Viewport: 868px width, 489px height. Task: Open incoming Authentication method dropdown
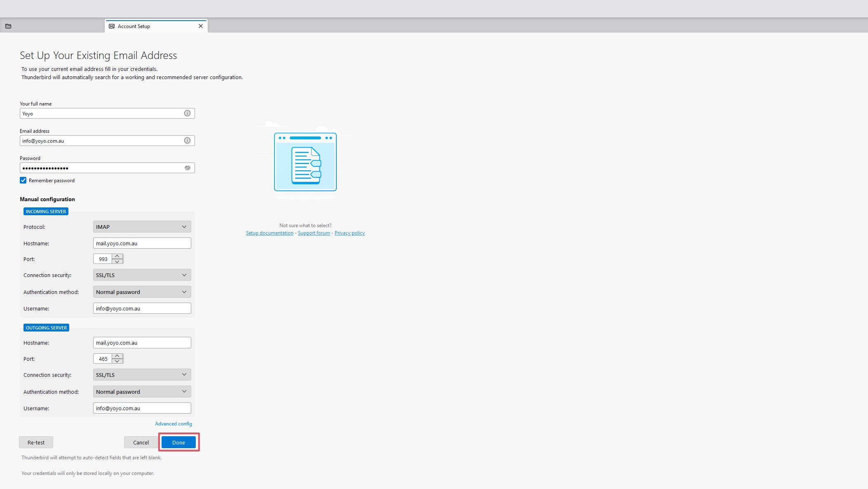click(142, 292)
